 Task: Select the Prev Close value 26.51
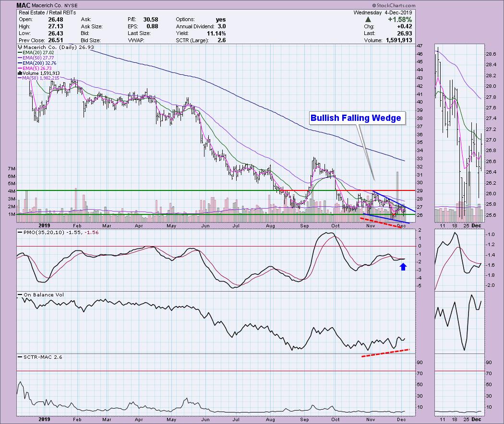[x=55, y=40]
